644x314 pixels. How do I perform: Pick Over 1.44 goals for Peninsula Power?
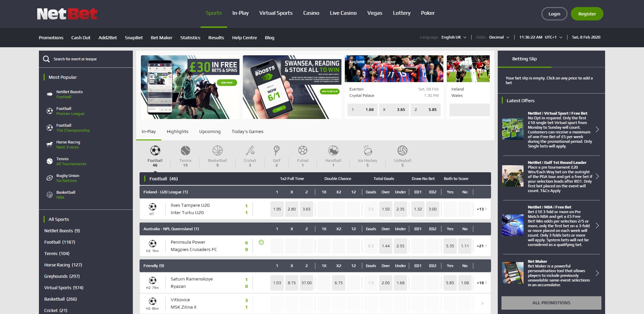pyautogui.click(x=386, y=246)
